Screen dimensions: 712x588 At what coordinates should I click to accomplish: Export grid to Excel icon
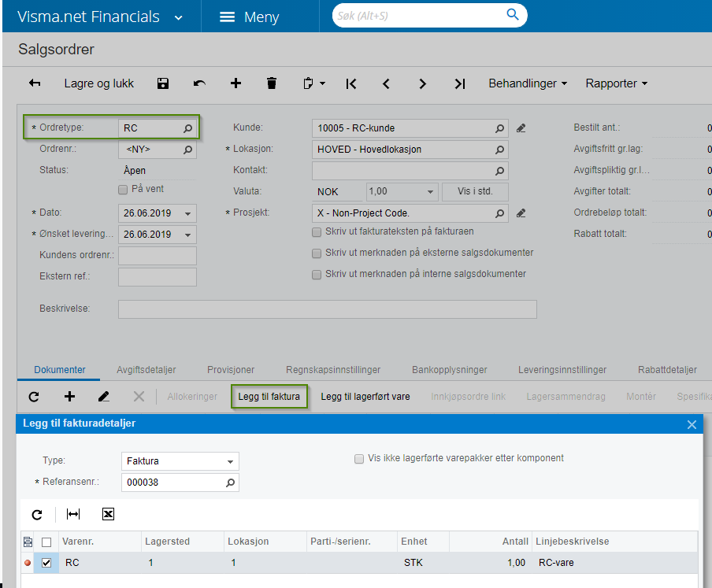click(x=108, y=514)
